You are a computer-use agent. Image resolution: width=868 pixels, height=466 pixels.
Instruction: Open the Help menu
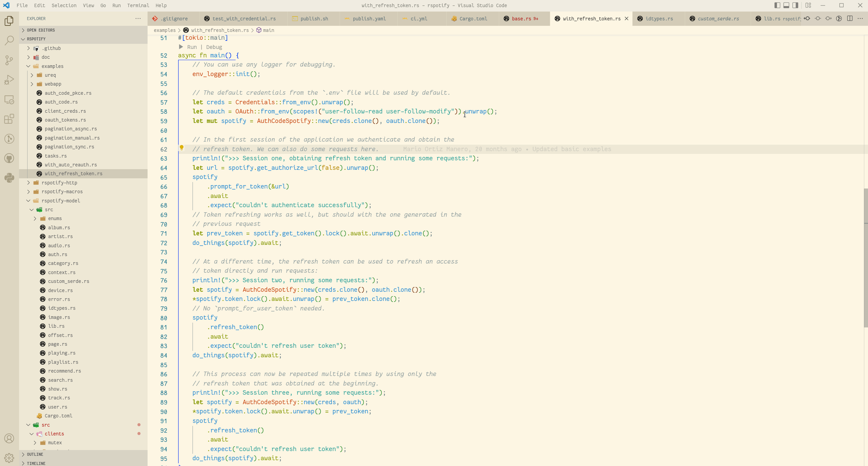[x=161, y=5]
